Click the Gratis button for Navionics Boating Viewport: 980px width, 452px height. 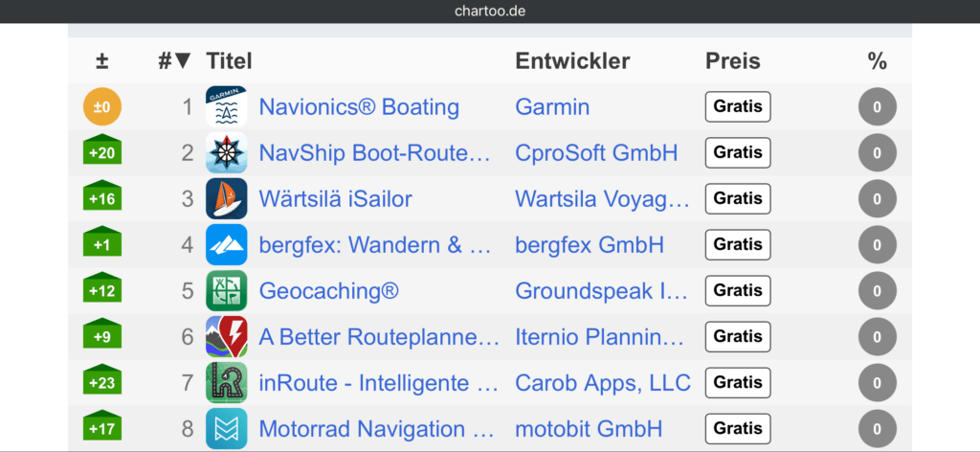737,106
